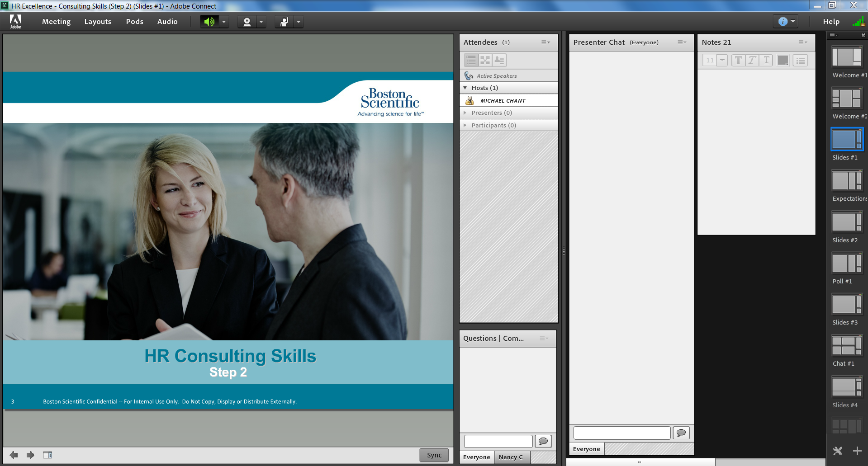Image resolution: width=868 pixels, height=466 pixels.
Task: Apply italic formatting in the Notes pod
Action: (x=751, y=60)
